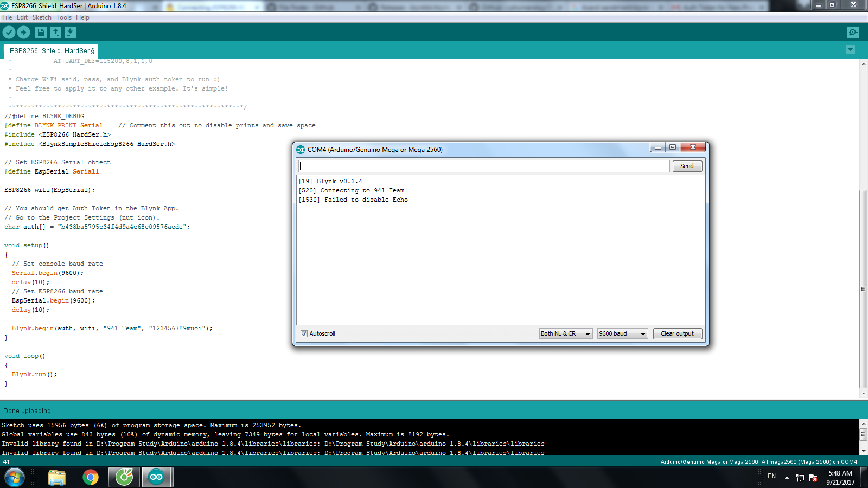
Task: Click the Upload arrow icon
Action: pos(23,32)
